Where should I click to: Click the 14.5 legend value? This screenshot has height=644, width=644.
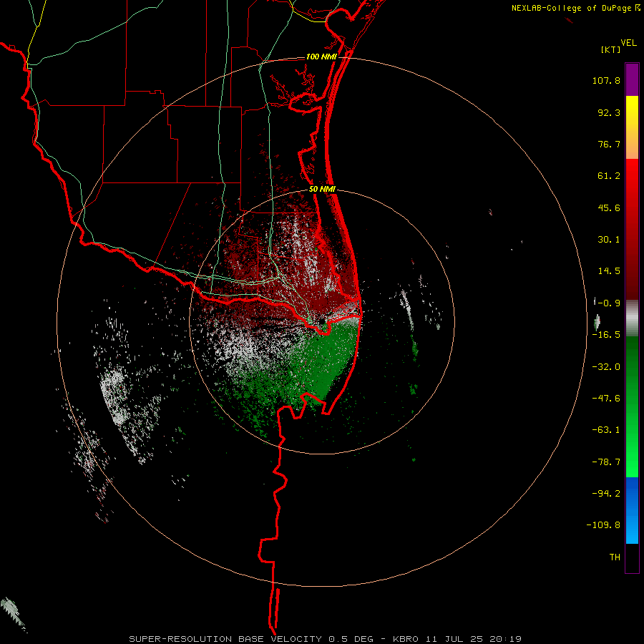click(609, 271)
